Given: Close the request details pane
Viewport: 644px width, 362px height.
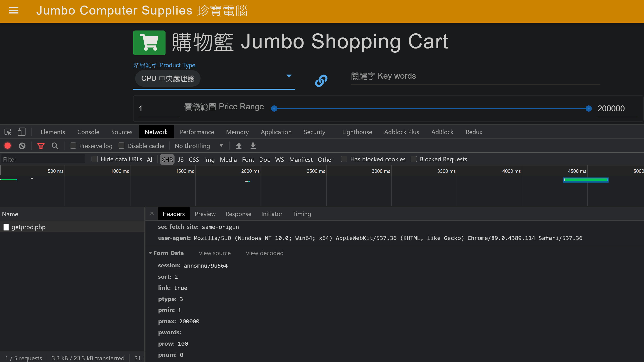Looking at the screenshot, I should coord(152,214).
